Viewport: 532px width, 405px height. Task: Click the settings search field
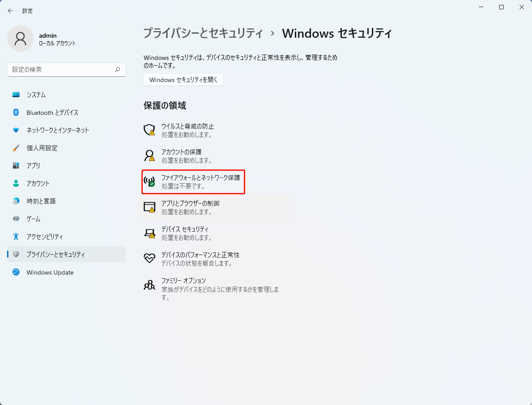[x=66, y=70]
